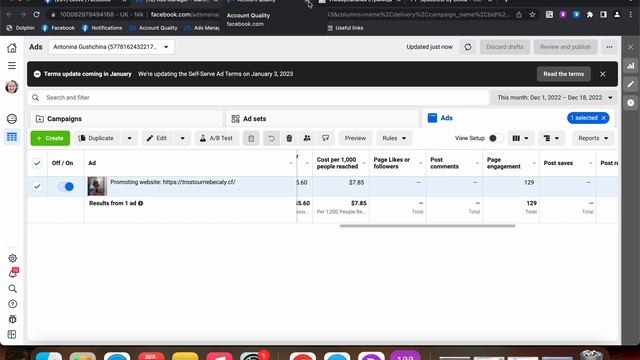Open the Rules dropdown

click(394, 138)
